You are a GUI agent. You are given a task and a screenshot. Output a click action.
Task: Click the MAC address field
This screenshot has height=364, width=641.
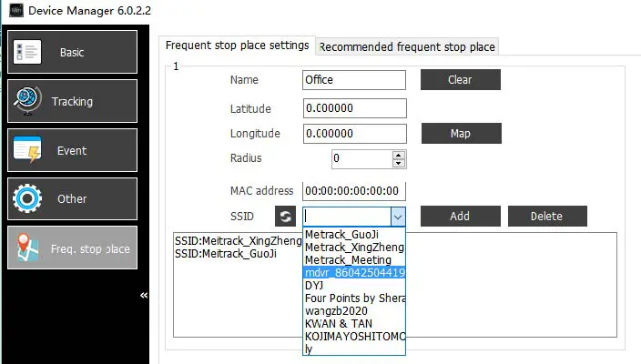coord(354,191)
